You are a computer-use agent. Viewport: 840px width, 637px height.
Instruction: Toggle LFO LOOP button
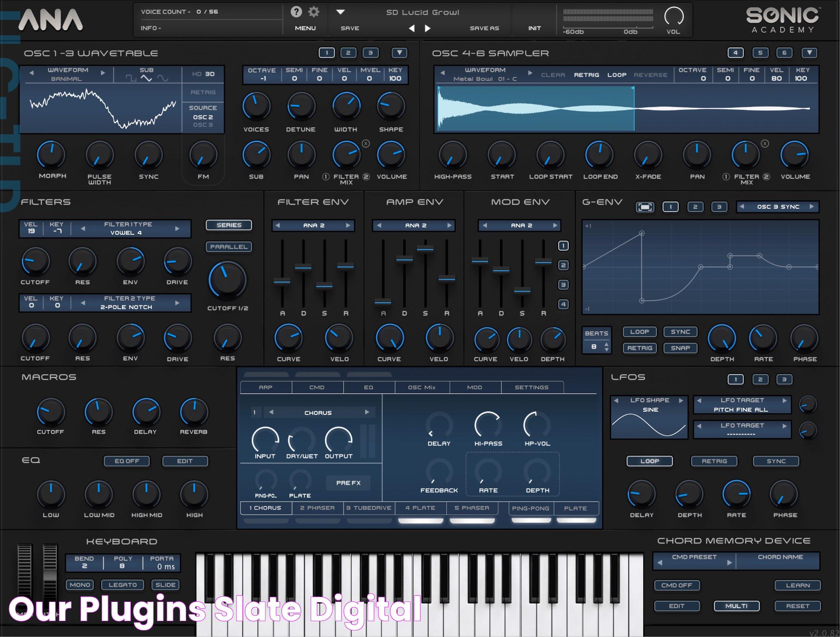point(649,461)
